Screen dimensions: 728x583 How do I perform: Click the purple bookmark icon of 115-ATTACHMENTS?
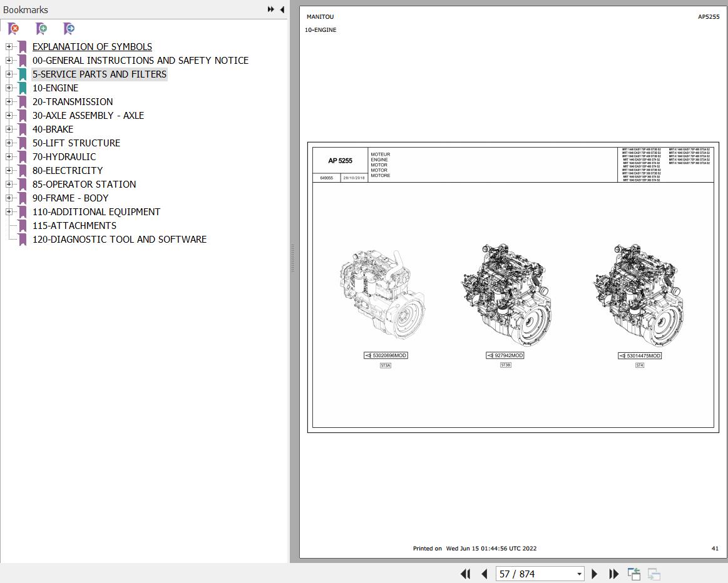pos(23,225)
